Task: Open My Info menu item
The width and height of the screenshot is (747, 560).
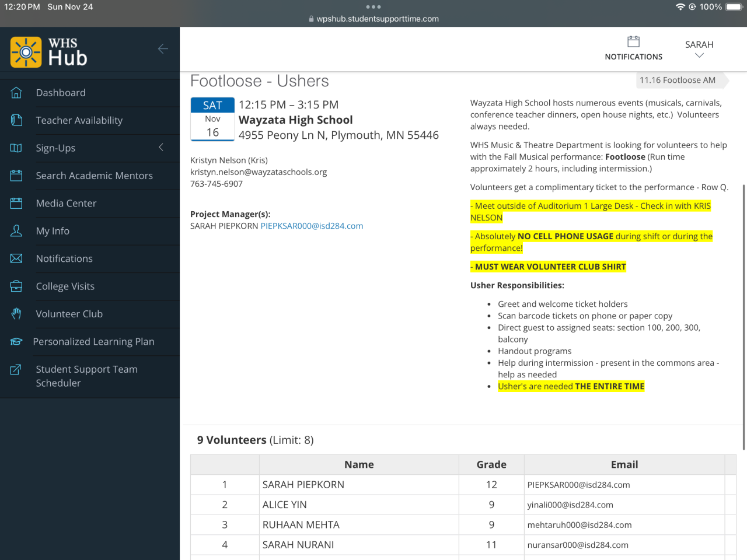Action: point(90,231)
